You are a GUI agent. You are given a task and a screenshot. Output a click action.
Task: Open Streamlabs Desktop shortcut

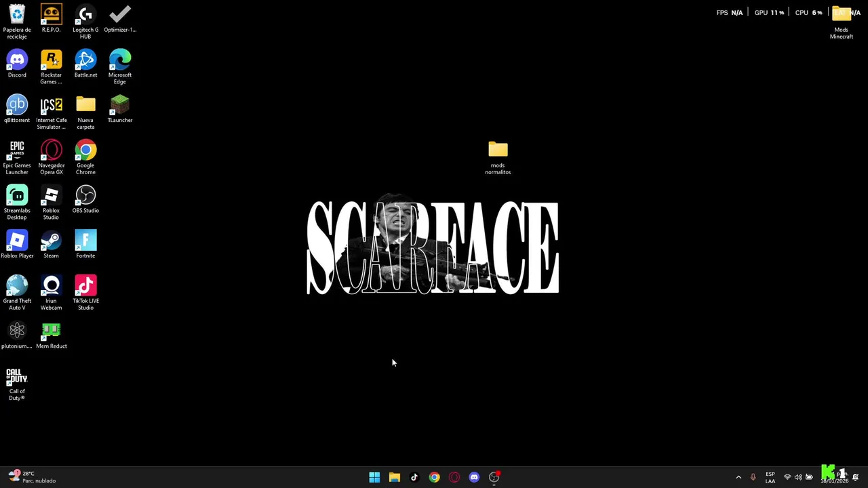tap(17, 203)
